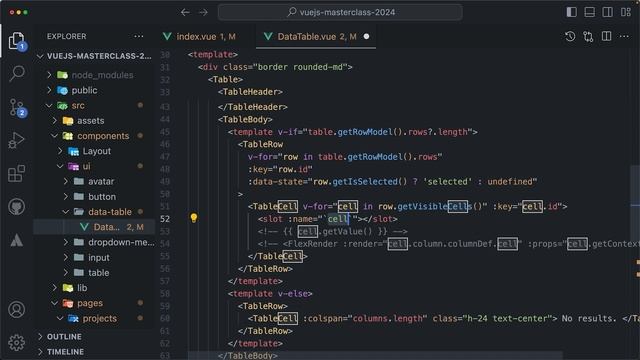640x360 pixels.
Task: Click the TableHeader opening tag on line 33
Action: tap(250, 92)
